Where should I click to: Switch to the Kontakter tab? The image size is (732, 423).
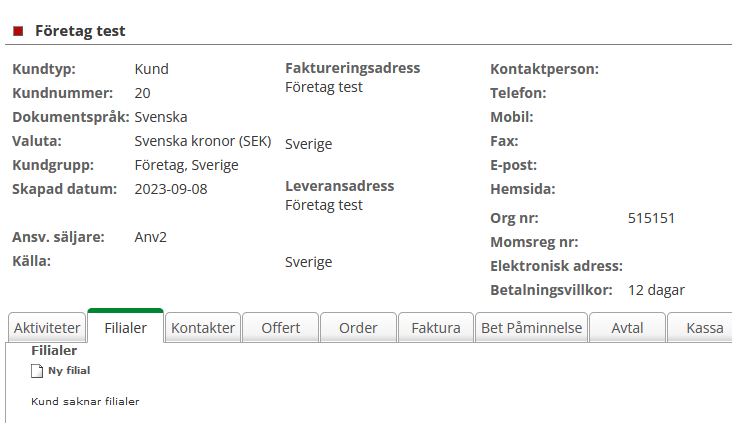pyautogui.click(x=203, y=328)
